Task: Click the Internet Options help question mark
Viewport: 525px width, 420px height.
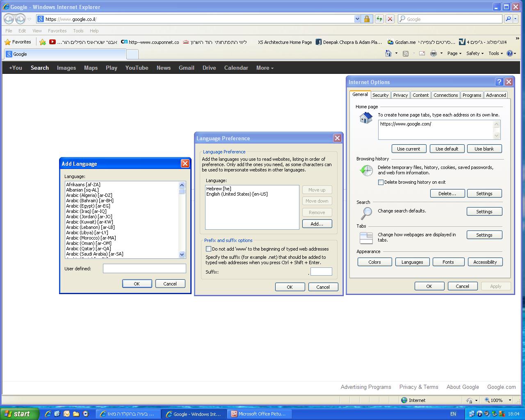Action: 499,82
